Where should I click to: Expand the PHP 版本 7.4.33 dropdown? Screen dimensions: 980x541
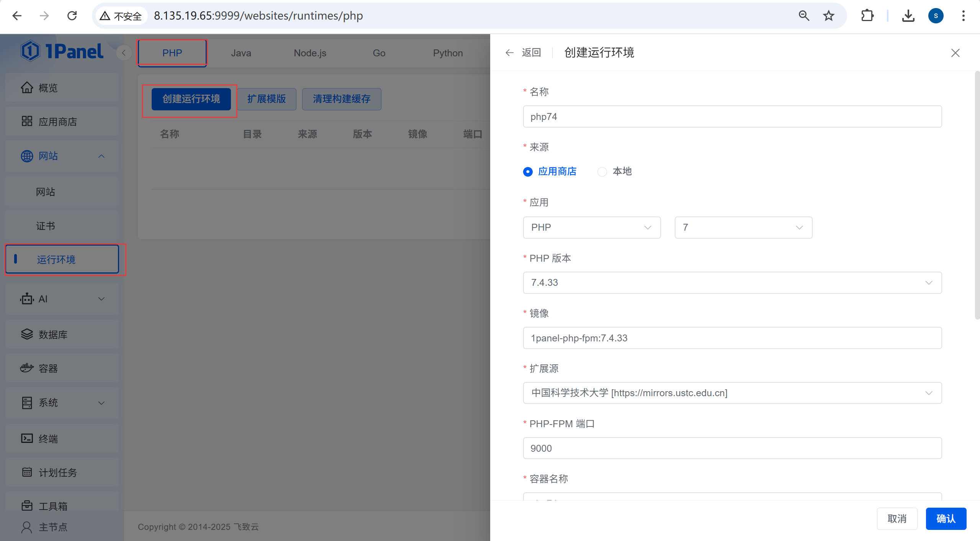point(732,283)
